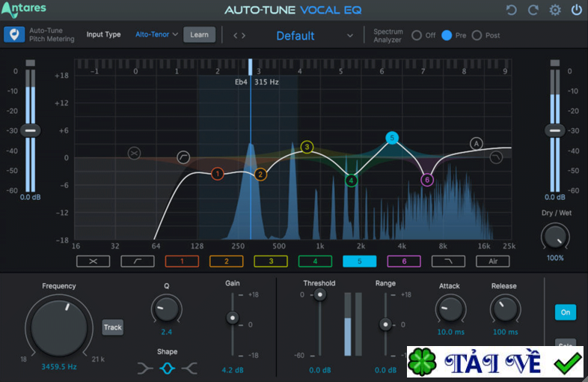
Task: Select EQ node 1 on graph
Action: (218, 174)
